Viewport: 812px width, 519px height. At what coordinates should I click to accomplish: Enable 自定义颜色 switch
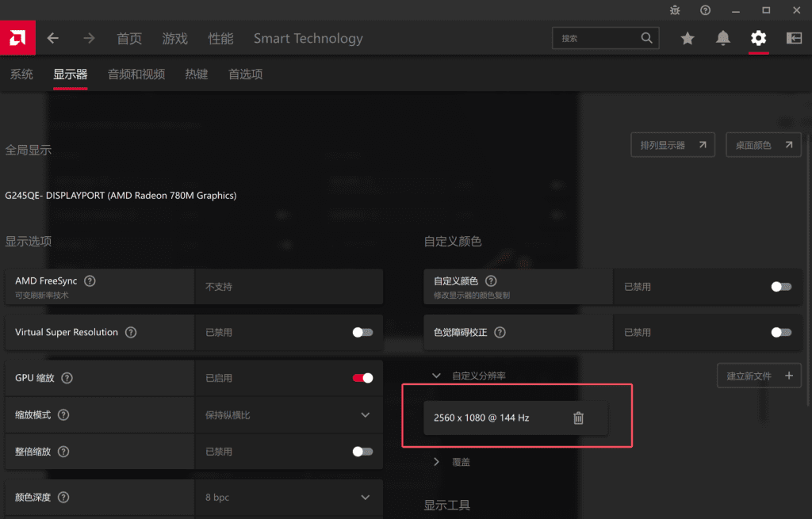point(781,287)
